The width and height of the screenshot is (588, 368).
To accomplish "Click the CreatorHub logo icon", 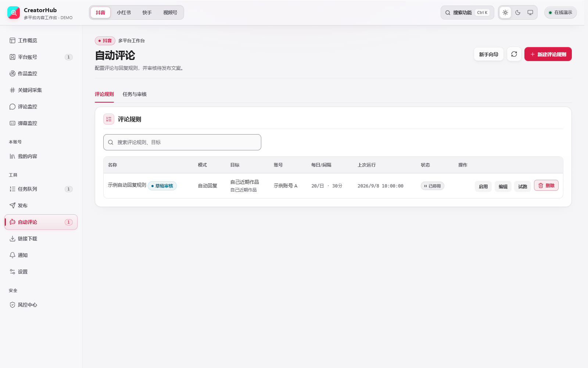I will [x=14, y=12].
